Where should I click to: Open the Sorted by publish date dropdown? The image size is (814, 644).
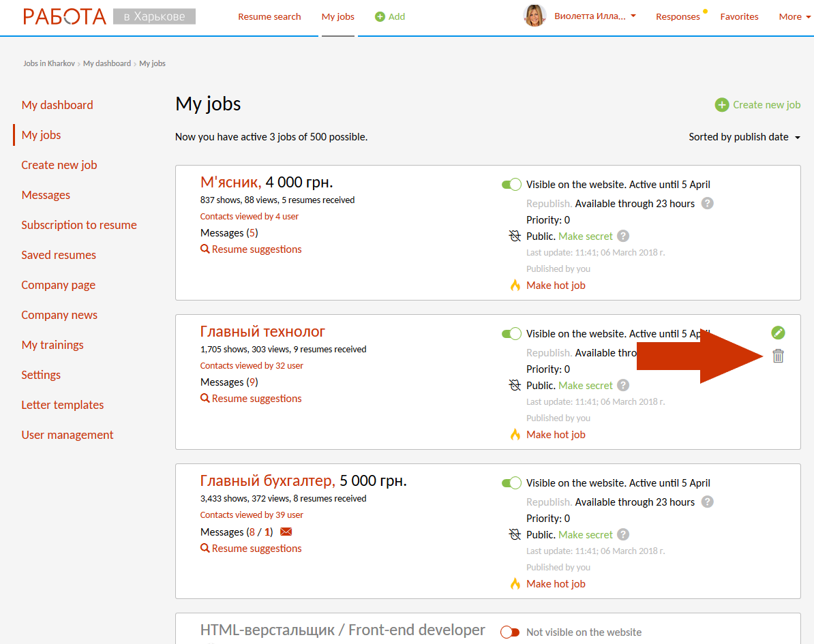point(744,137)
